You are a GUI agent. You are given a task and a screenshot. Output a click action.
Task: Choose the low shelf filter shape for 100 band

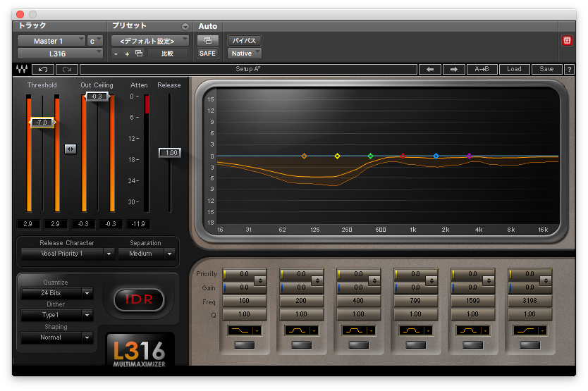click(245, 330)
